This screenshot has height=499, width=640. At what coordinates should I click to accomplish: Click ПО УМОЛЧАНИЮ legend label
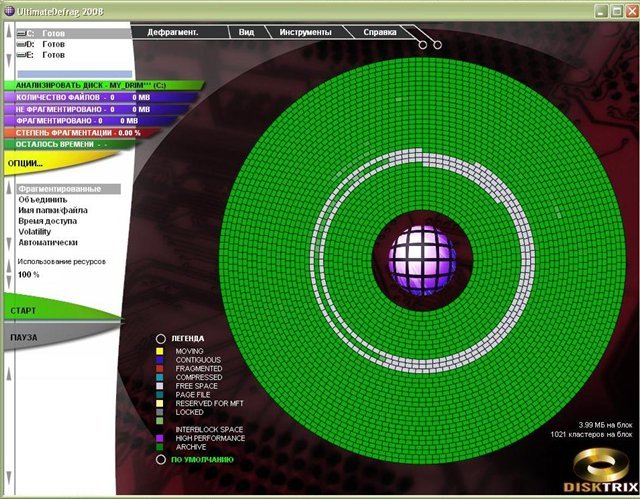[x=202, y=459]
